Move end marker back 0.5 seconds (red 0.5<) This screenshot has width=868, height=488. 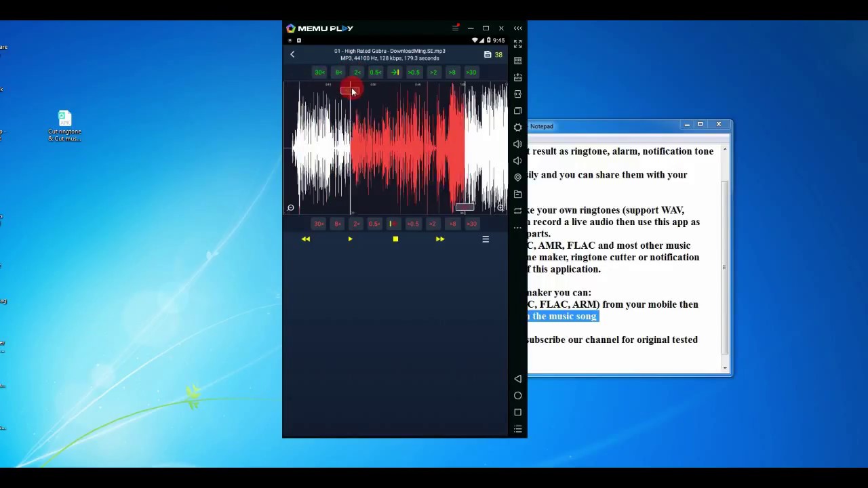pyautogui.click(x=374, y=224)
